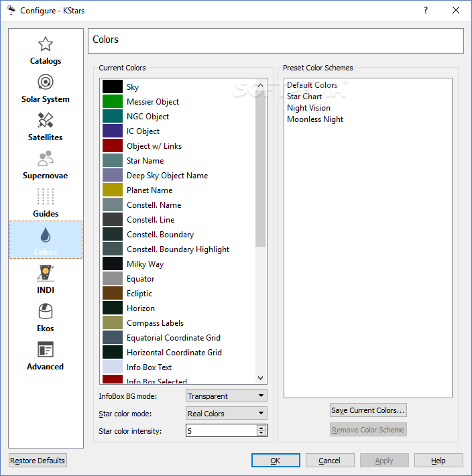Image resolution: width=472 pixels, height=476 pixels.
Task: Click the IC Object purple swatch
Action: pos(113,131)
